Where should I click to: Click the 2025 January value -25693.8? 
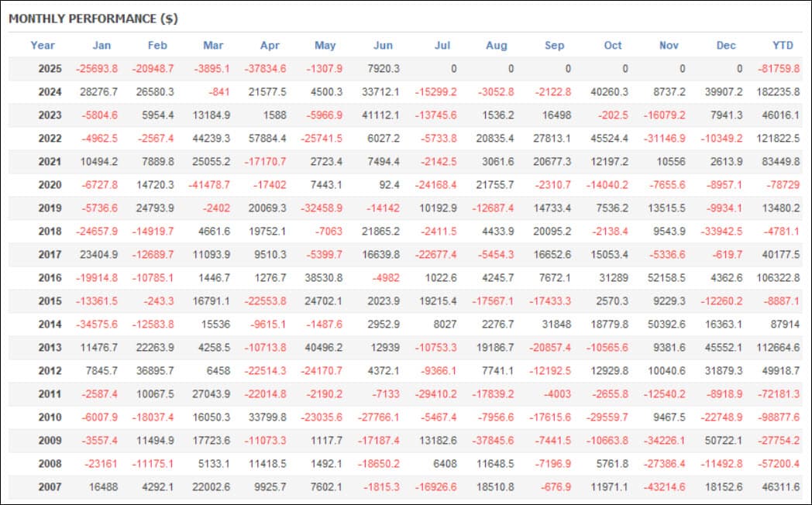[x=96, y=69]
